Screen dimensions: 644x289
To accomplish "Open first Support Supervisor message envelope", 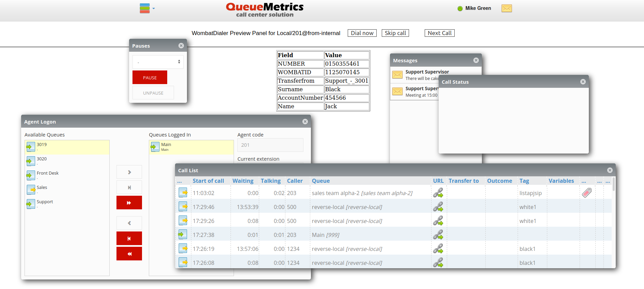I will click(x=397, y=75).
